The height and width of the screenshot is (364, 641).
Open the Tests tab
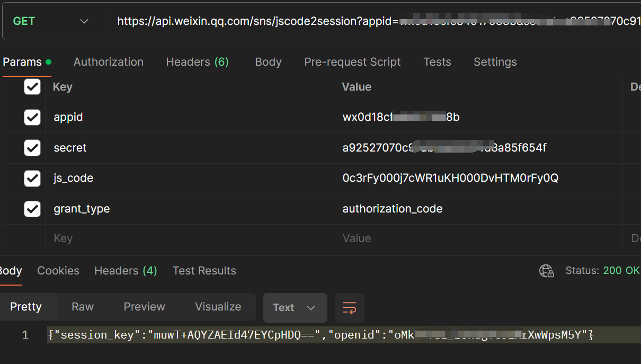(x=437, y=62)
